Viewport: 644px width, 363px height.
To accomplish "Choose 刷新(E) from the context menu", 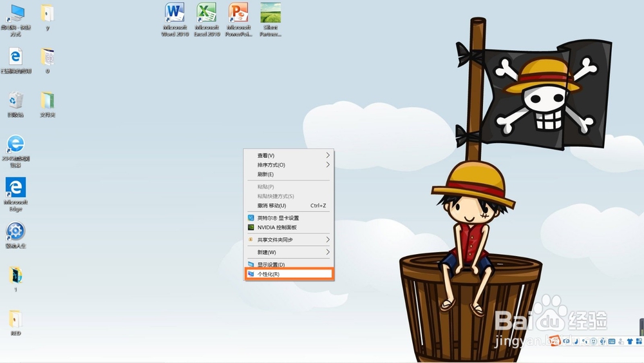I will tap(289, 174).
